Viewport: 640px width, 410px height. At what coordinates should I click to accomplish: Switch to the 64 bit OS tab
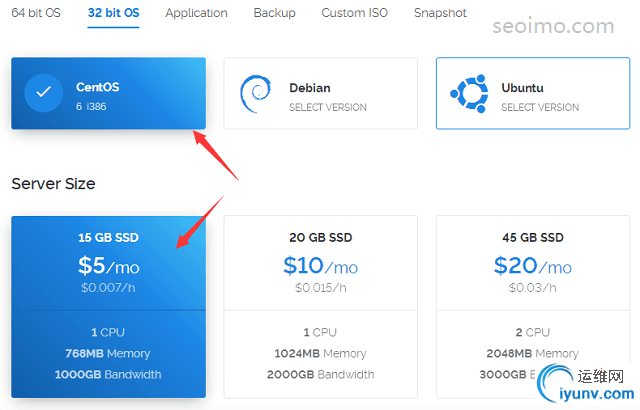click(37, 13)
